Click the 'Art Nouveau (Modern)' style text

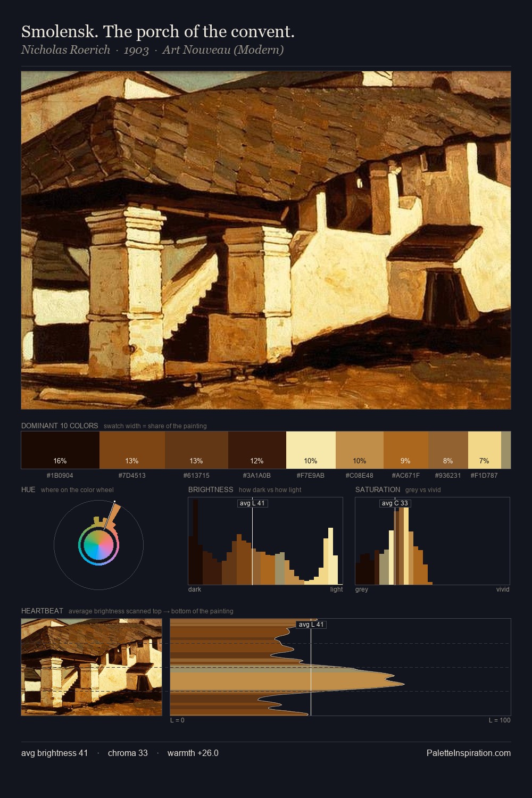coord(223,49)
